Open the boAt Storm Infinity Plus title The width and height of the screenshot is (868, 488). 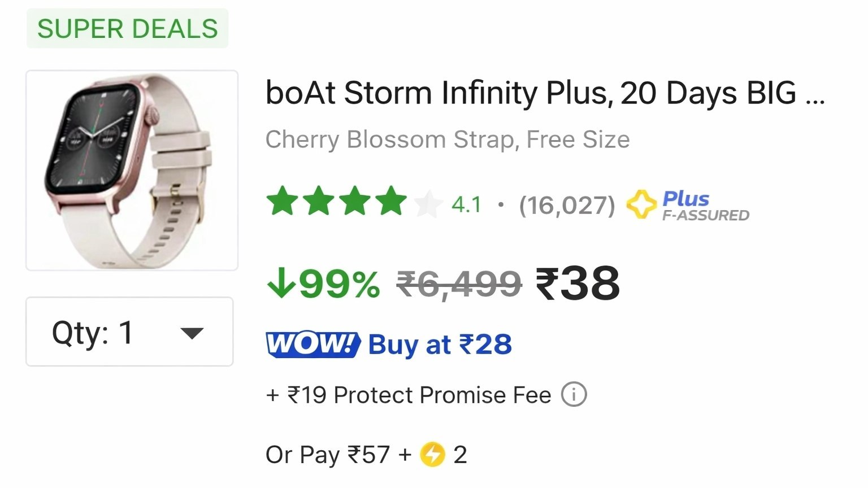tap(545, 93)
